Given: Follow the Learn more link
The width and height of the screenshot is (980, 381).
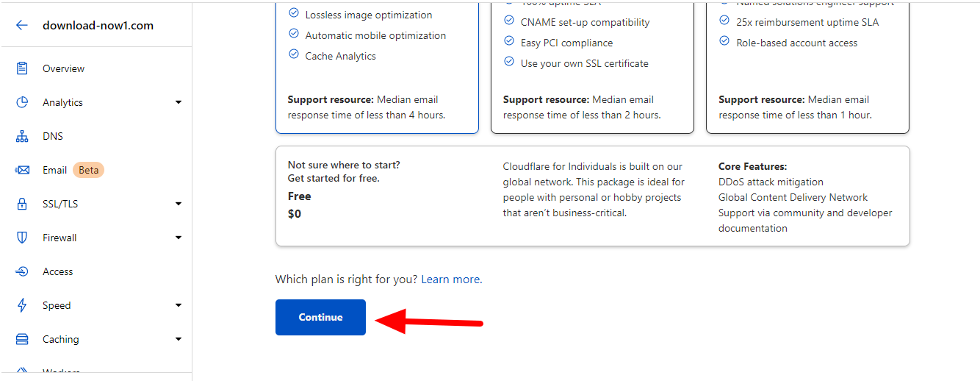Looking at the screenshot, I should coord(451,279).
